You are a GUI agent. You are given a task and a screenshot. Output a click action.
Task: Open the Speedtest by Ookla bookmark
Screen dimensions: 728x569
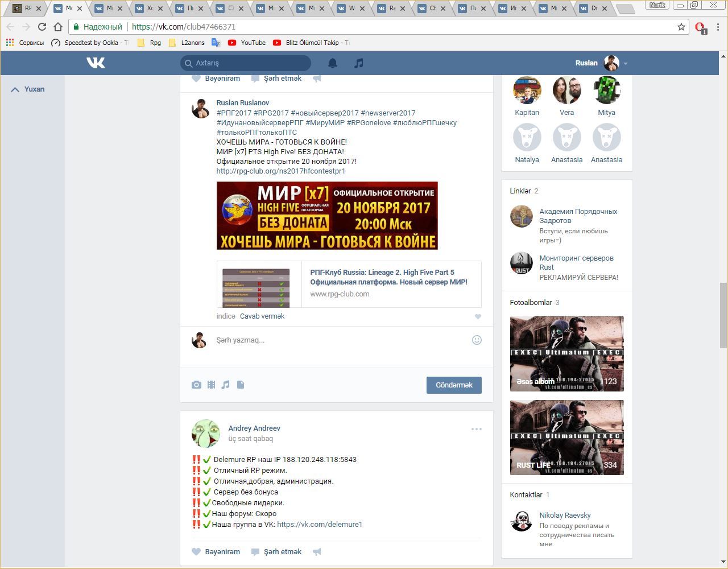tap(90, 43)
